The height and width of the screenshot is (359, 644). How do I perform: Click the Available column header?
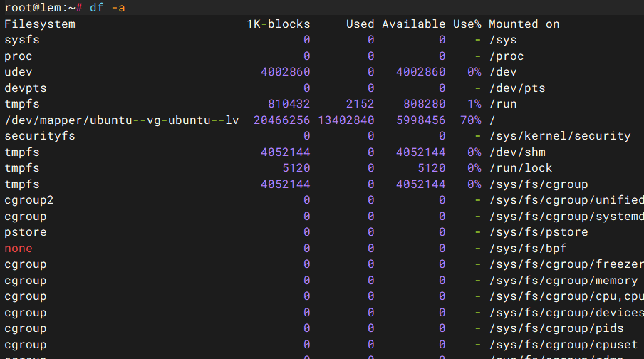click(x=413, y=24)
